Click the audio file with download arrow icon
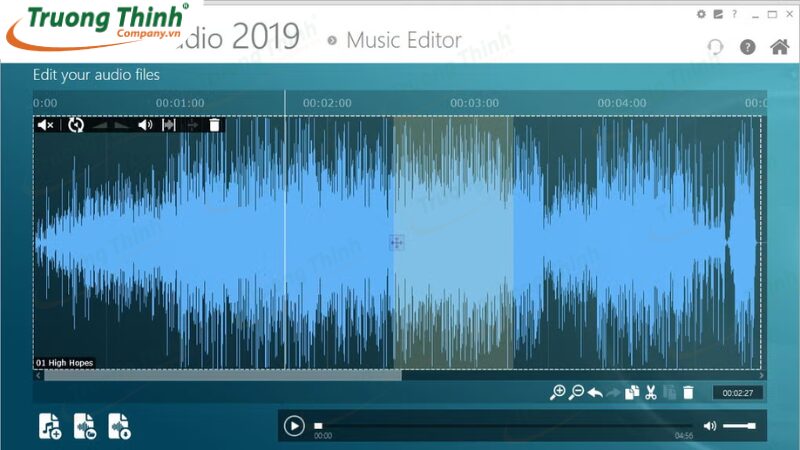Image resolution: width=800 pixels, height=450 pixels. [120, 426]
